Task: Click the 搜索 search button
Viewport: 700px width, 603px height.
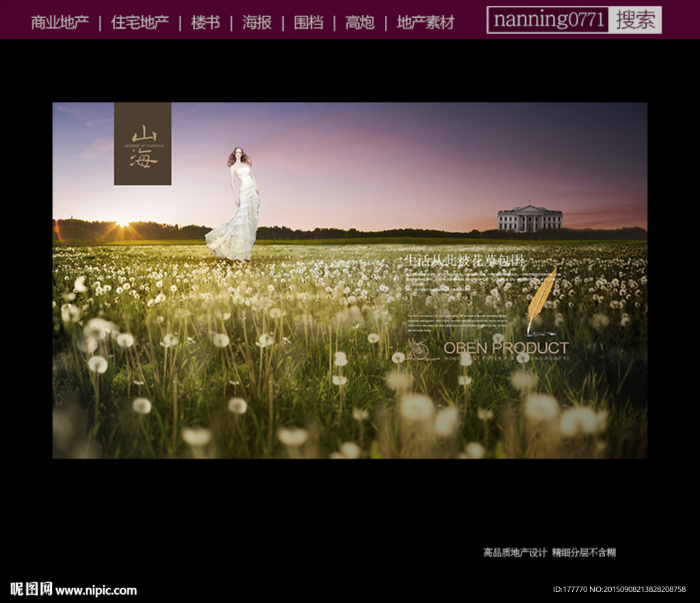Action: [635, 20]
